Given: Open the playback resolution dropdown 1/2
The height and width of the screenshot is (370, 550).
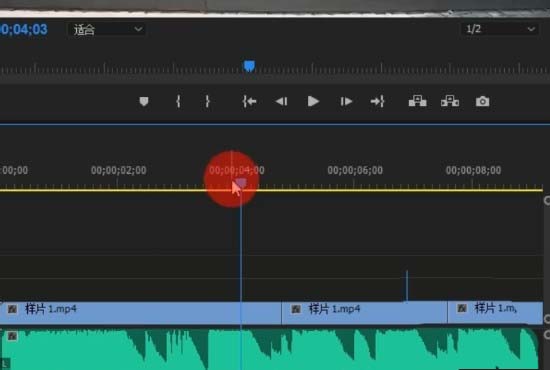Looking at the screenshot, I should 500,29.
